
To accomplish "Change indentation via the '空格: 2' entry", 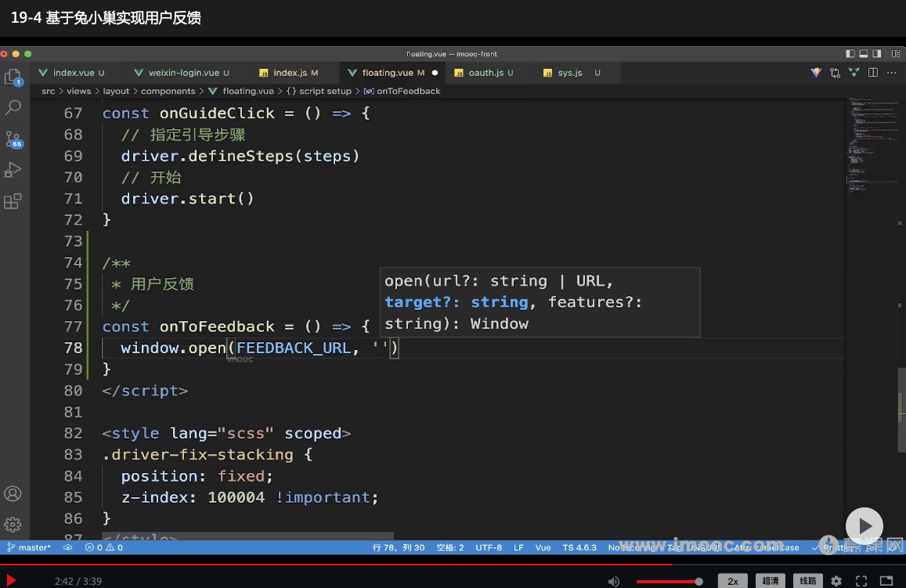I will [x=450, y=547].
